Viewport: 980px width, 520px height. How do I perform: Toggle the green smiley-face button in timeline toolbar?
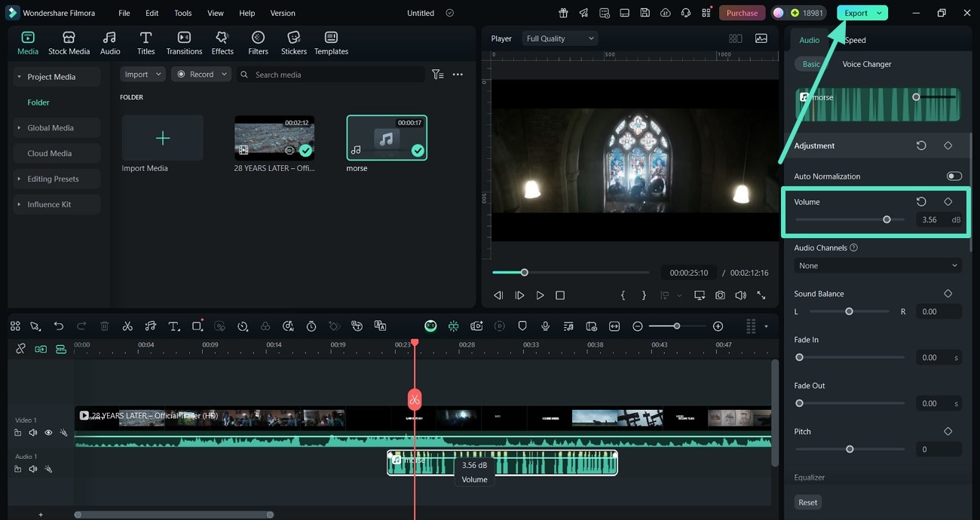(x=430, y=326)
